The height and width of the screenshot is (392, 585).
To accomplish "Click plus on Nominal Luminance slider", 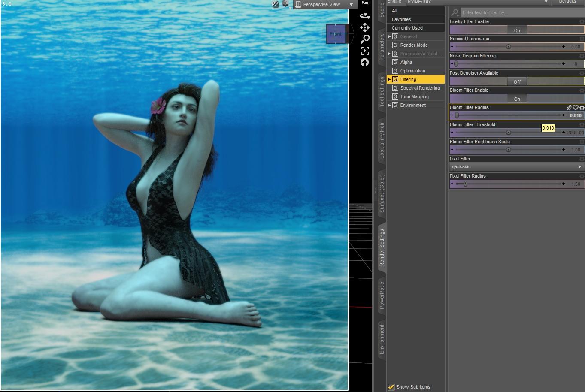I will [x=564, y=46].
